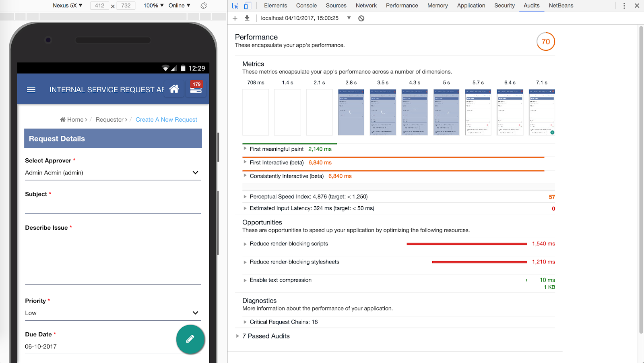Click the home icon in app header

pyautogui.click(x=174, y=89)
